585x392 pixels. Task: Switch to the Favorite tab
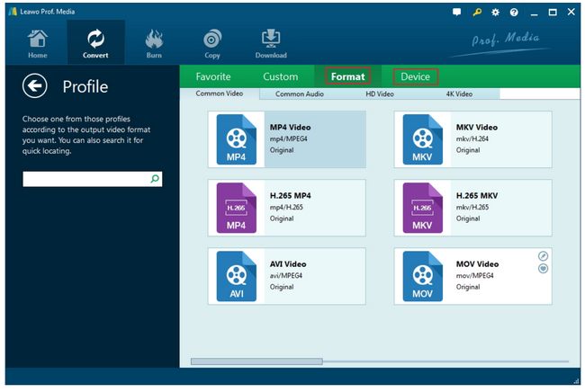213,76
